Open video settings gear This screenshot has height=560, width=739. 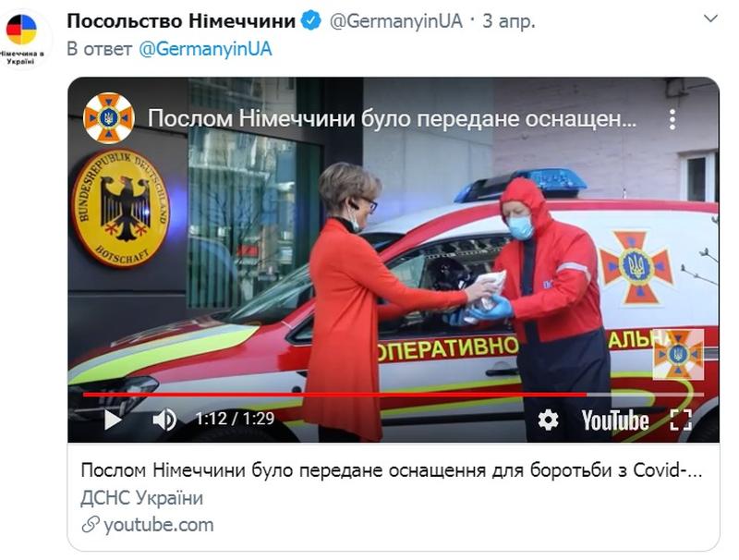(x=548, y=420)
